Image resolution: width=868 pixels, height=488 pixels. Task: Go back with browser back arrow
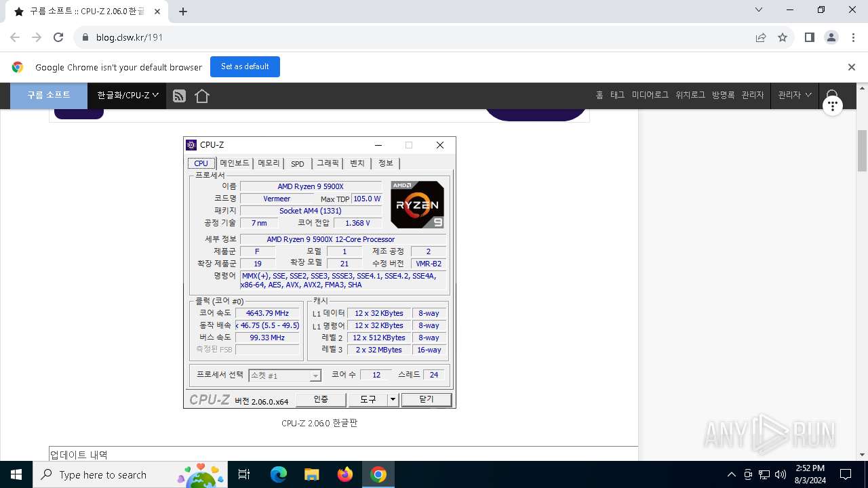point(15,37)
